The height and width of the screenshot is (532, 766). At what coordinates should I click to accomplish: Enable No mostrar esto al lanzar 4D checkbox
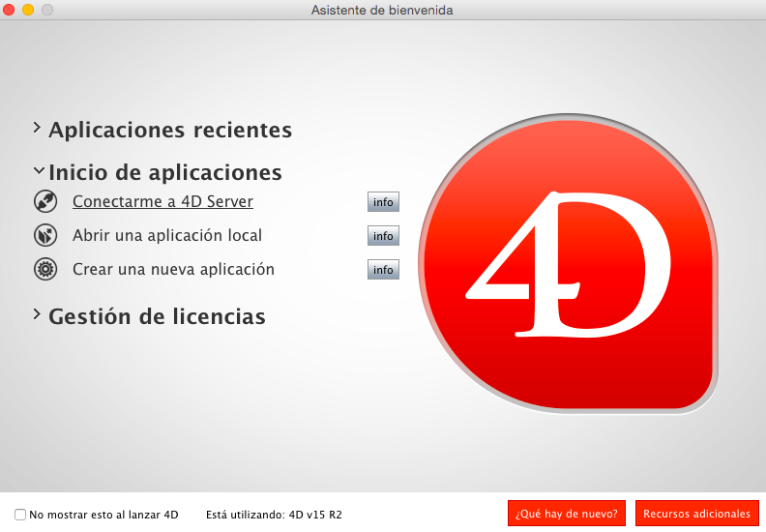pyautogui.click(x=20, y=515)
